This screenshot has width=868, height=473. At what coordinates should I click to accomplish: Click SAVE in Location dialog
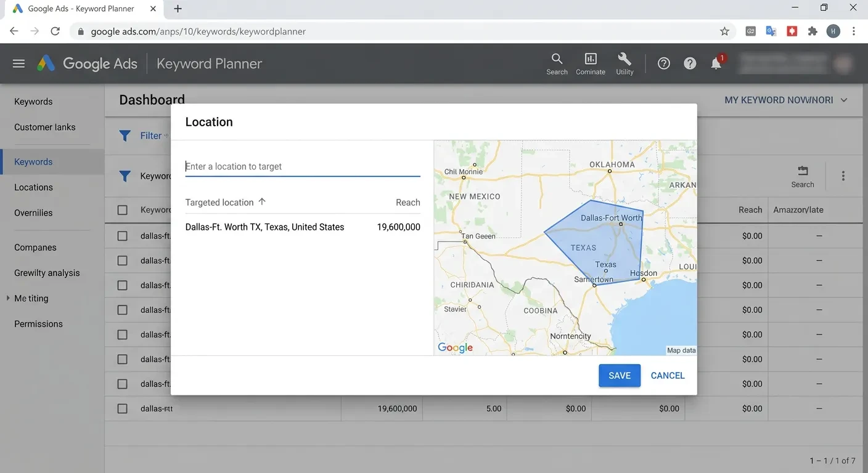click(x=620, y=376)
